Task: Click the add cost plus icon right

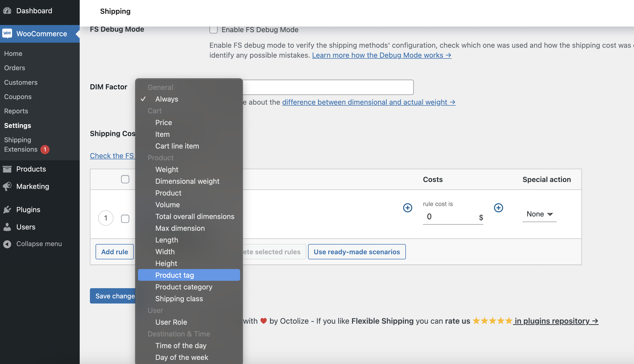Action: [x=499, y=208]
